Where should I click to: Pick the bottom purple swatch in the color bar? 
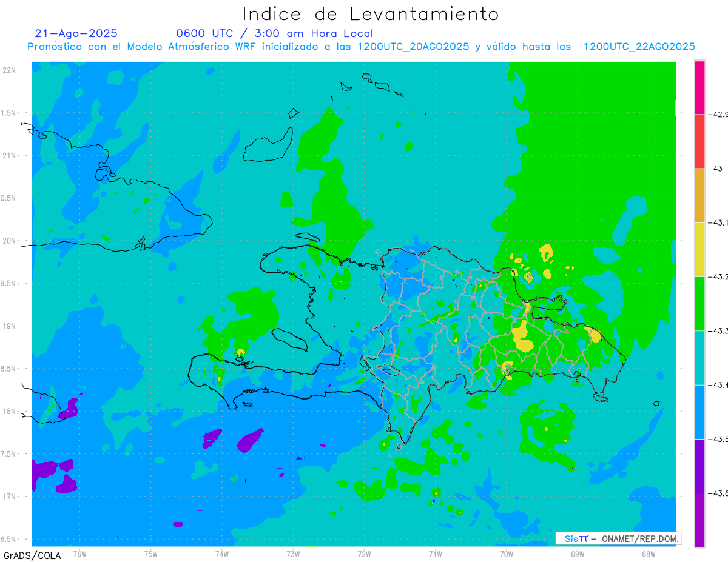click(x=699, y=520)
